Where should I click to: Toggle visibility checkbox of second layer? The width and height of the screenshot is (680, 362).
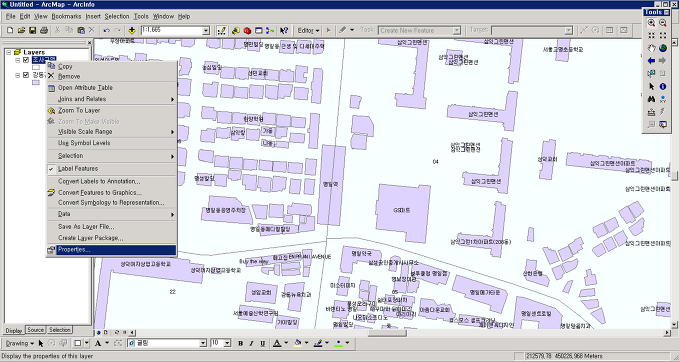tap(26, 75)
